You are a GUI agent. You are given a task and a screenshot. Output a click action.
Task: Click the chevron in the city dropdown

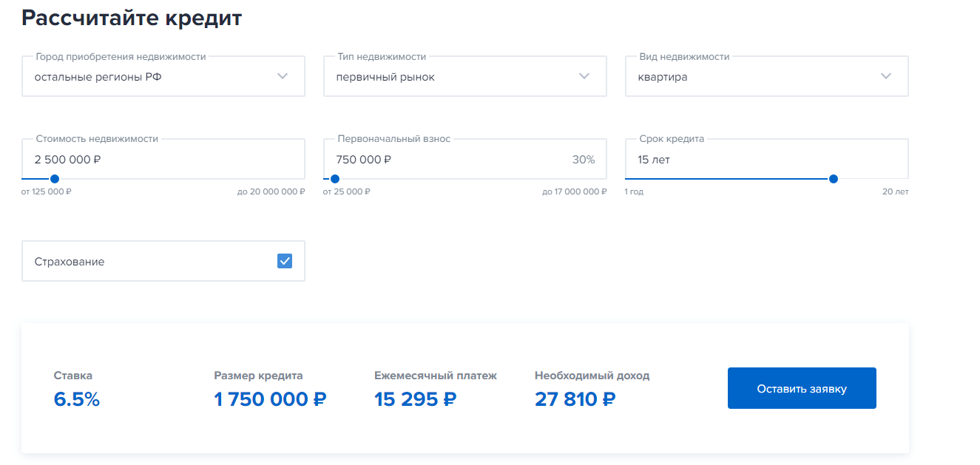coord(282,76)
